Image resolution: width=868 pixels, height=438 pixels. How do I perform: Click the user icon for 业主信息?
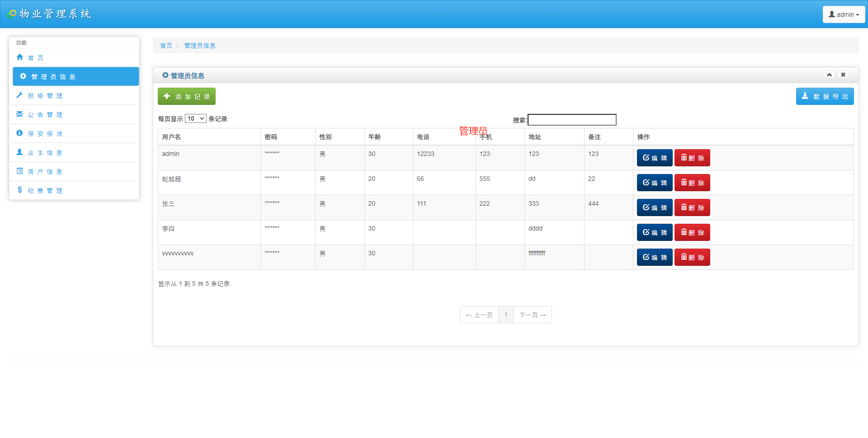click(19, 152)
